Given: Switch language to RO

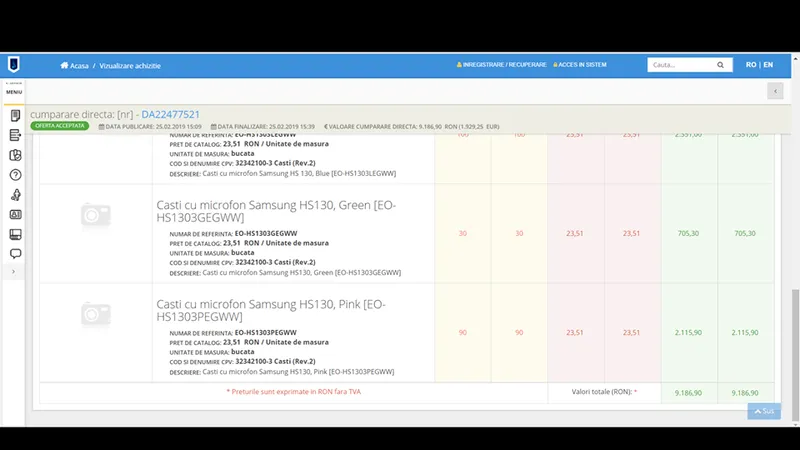Looking at the screenshot, I should click(751, 65).
